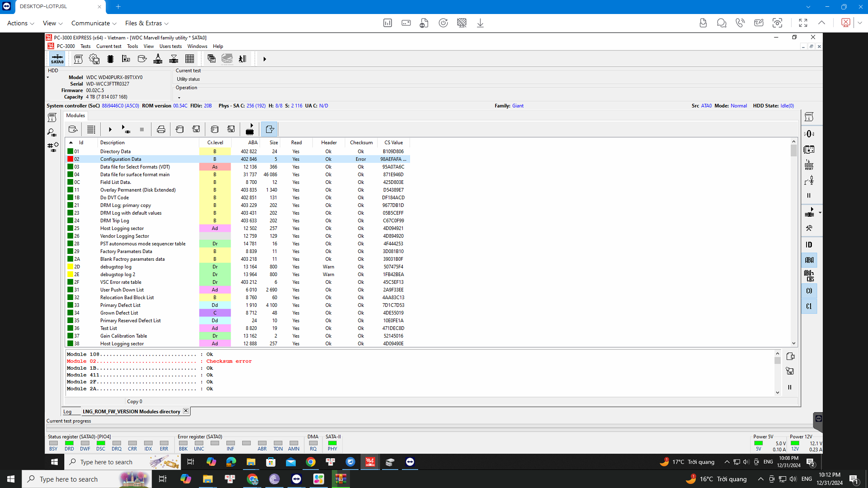This screenshot has height=488, width=868.
Task: Sort modules by Id column header
Action: tap(81, 142)
